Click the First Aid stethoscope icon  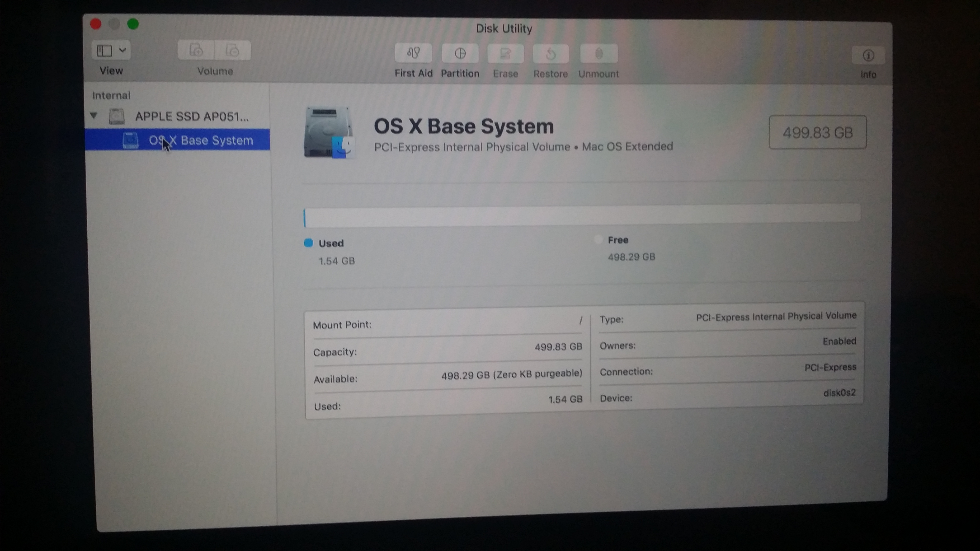click(413, 53)
